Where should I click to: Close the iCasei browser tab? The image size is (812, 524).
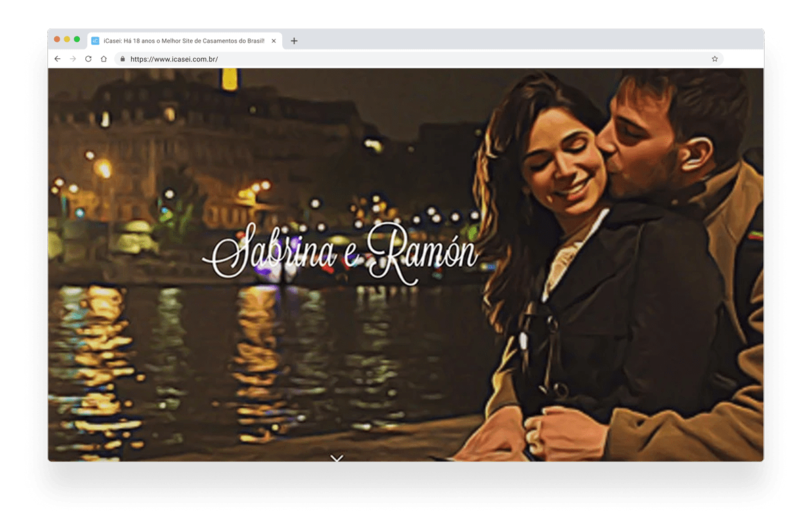coord(274,41)
